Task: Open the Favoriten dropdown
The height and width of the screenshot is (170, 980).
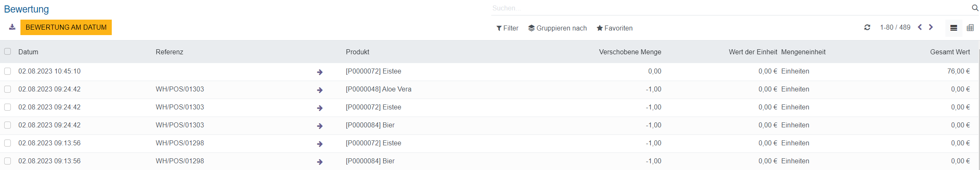Action: pyautogui.click(x=614, y=28)
